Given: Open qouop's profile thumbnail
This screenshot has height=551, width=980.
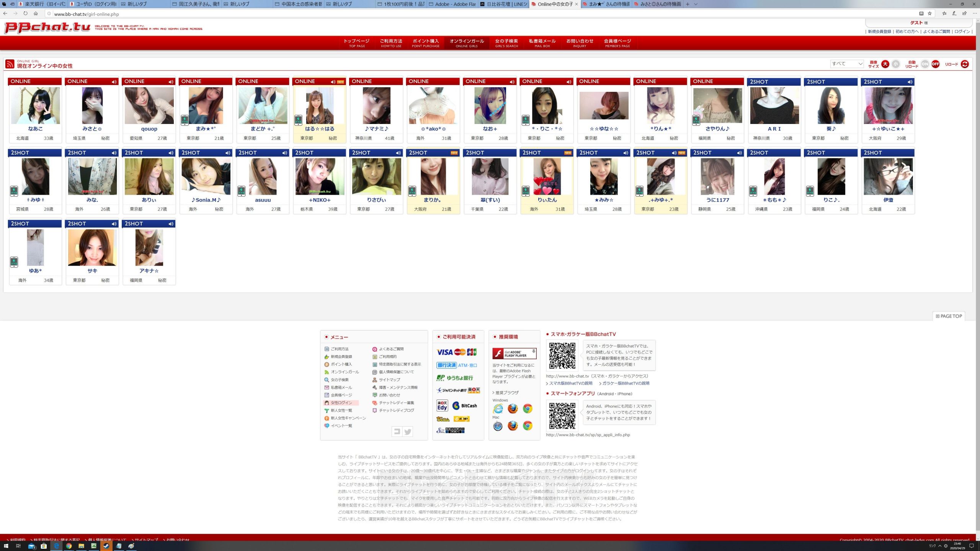Looking at the screenshot, I should click(149, 106).
